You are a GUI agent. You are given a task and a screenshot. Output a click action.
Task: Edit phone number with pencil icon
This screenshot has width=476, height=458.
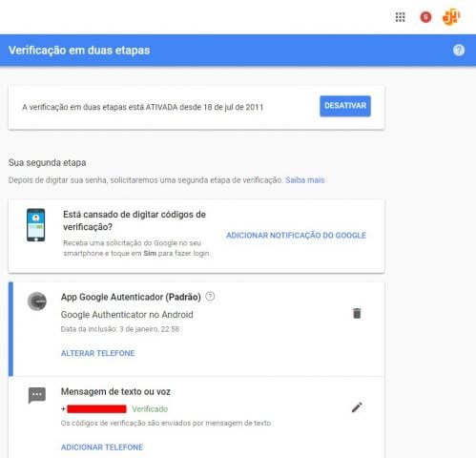pos(357,407)
